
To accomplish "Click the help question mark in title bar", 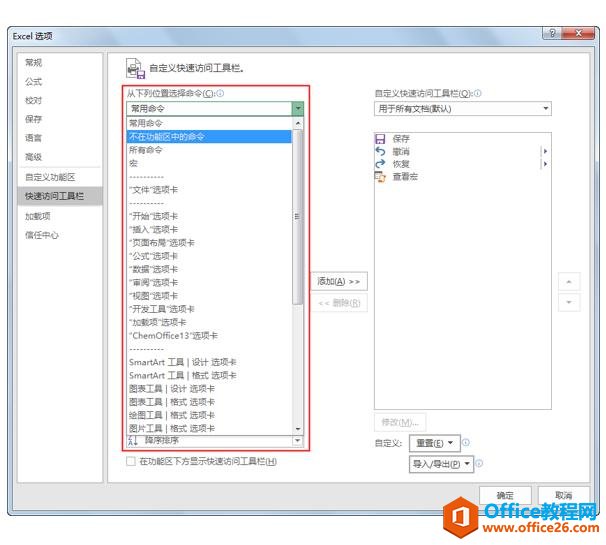I will point(552,33).
